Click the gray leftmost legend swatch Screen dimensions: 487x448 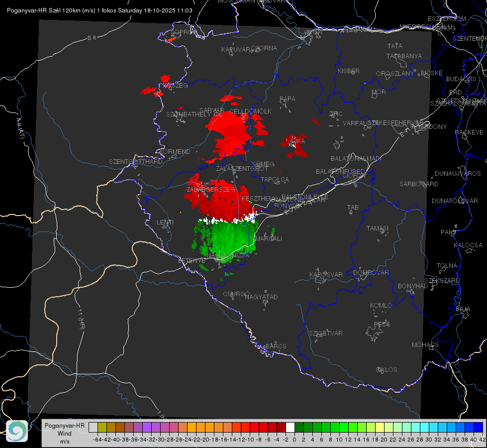pos(93,428)
